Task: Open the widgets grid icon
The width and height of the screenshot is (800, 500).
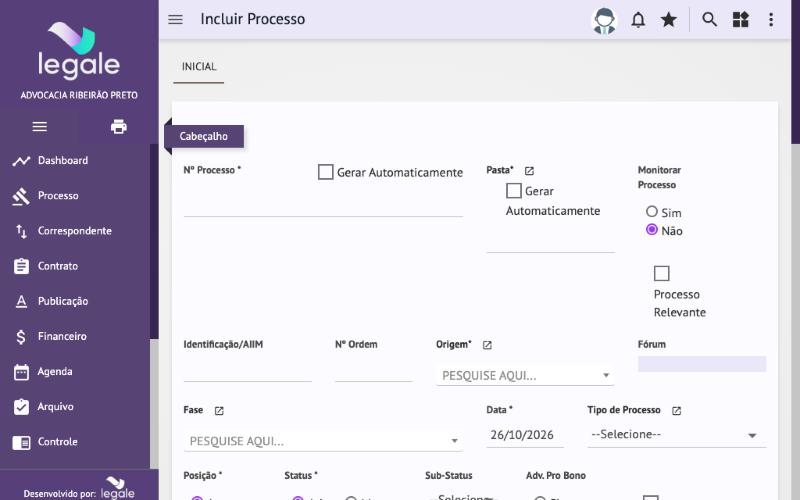Action: (740, 19)
